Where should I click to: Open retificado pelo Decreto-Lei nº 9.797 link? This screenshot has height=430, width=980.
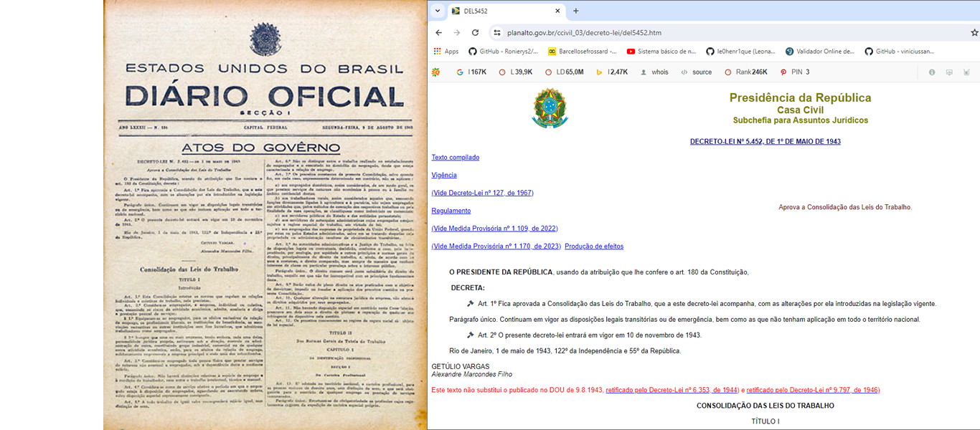(813, 390)
